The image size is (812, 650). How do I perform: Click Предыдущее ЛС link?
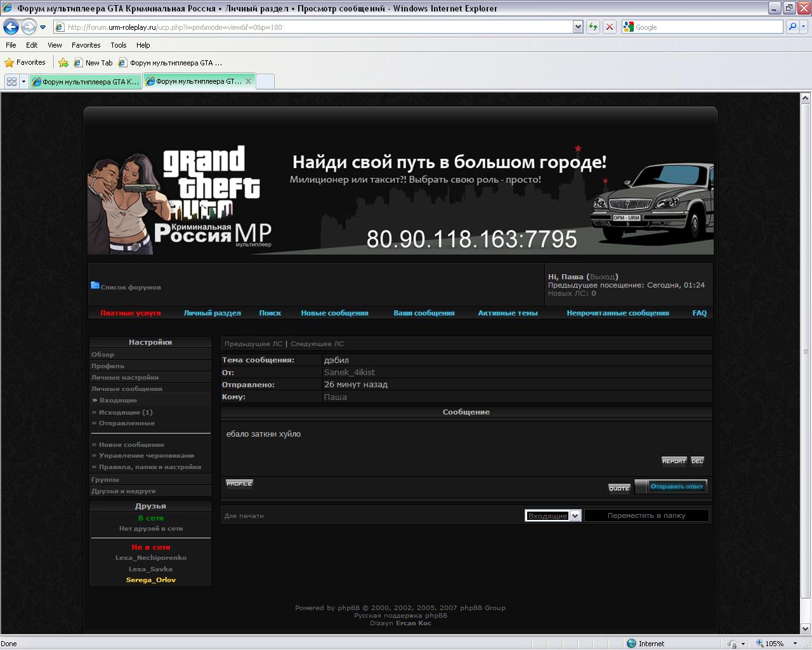coord(254,344)
